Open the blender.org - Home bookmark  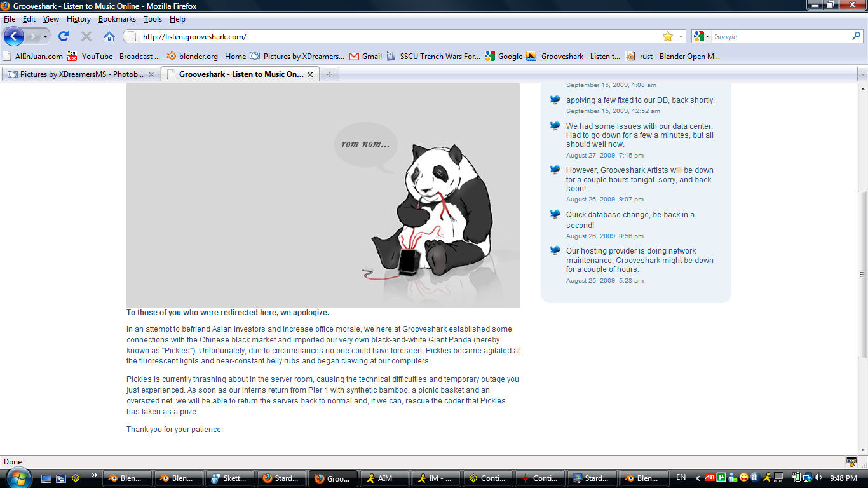[x=205, y=56]
